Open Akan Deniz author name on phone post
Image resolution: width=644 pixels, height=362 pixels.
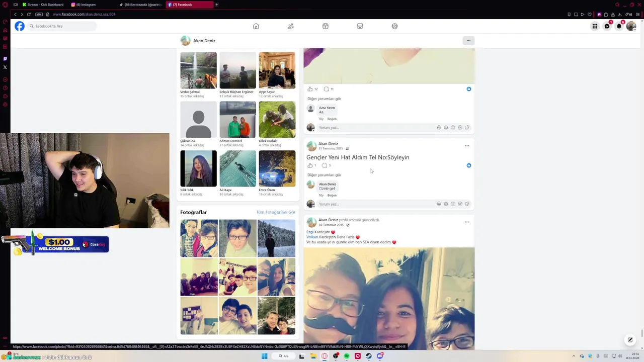coord(328,144)
